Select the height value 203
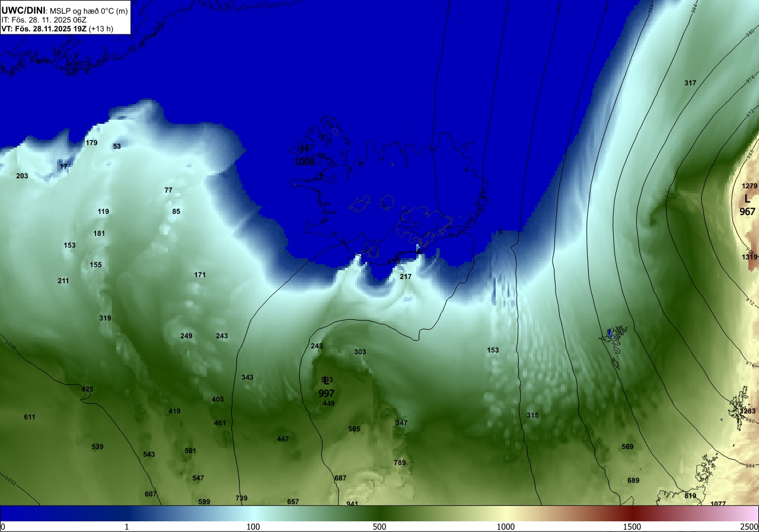The width and height of the screenshot is (759, 532). pos(22,176)
